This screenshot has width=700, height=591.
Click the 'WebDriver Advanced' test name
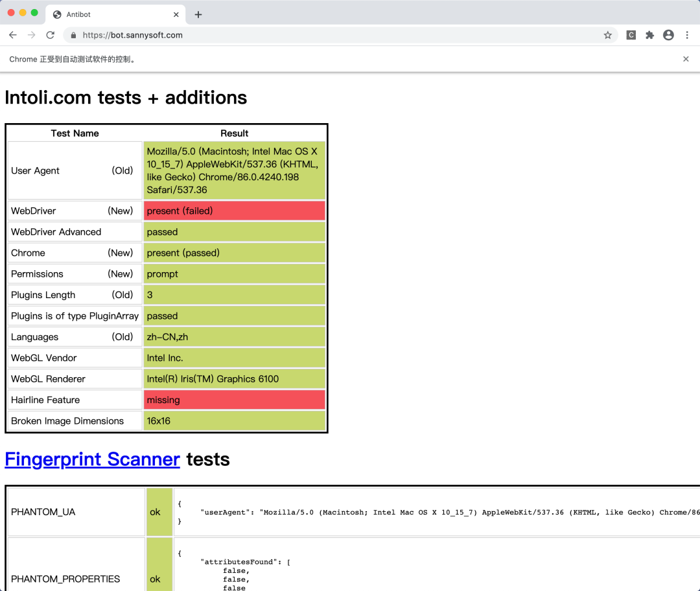75,231
